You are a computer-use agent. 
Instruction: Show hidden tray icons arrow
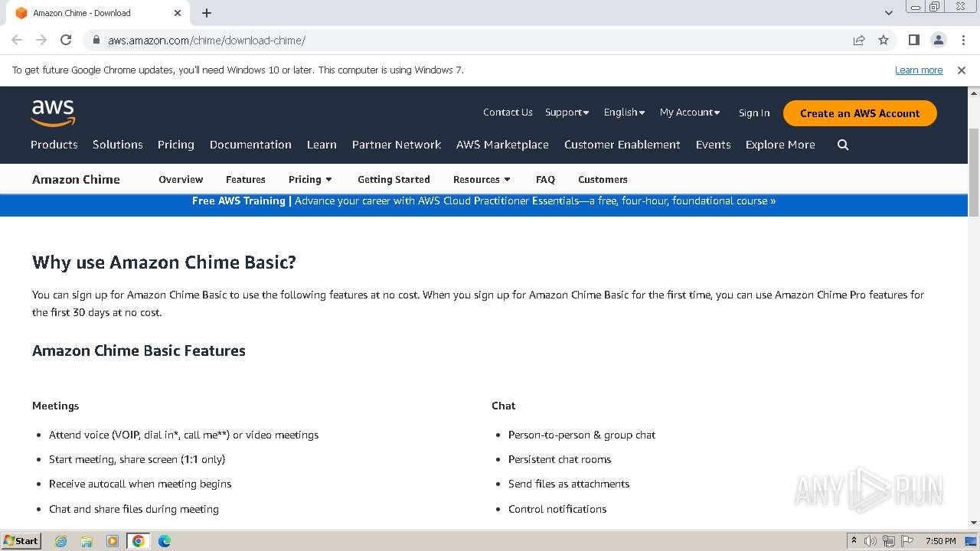tap(854, 541)
